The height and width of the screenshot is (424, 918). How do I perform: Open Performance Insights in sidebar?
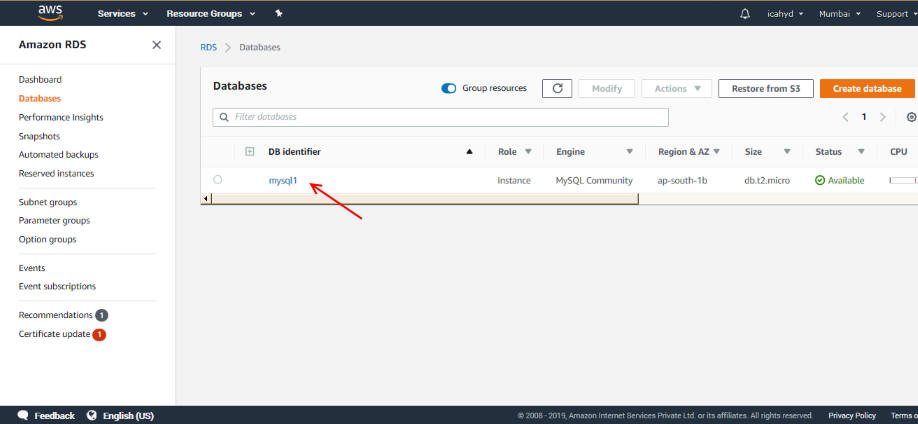tap(61, 117)
